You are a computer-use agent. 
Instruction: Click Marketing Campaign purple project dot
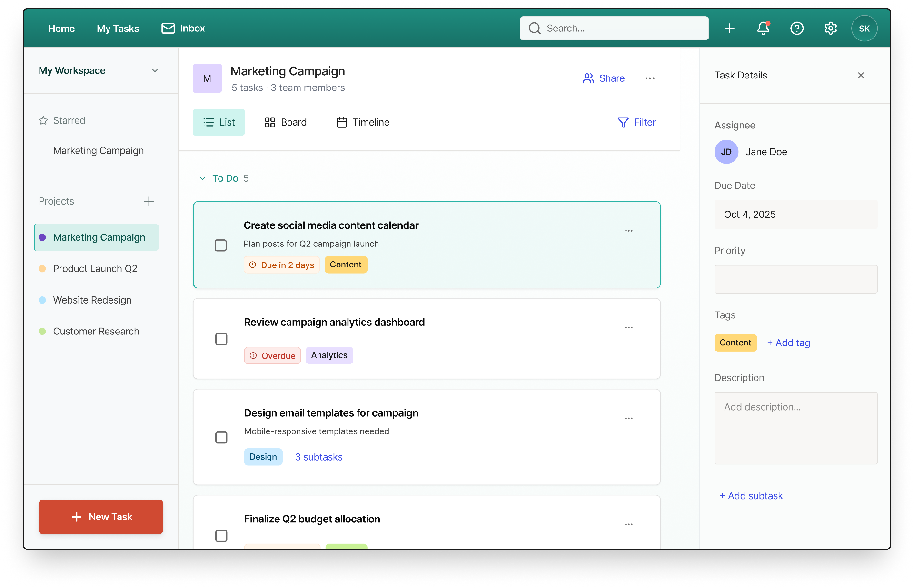pos(42,237)
